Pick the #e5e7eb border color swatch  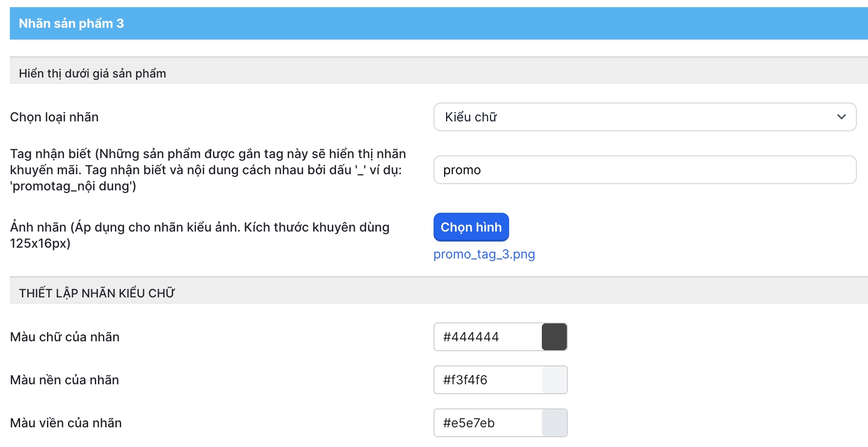click(554, 423)
